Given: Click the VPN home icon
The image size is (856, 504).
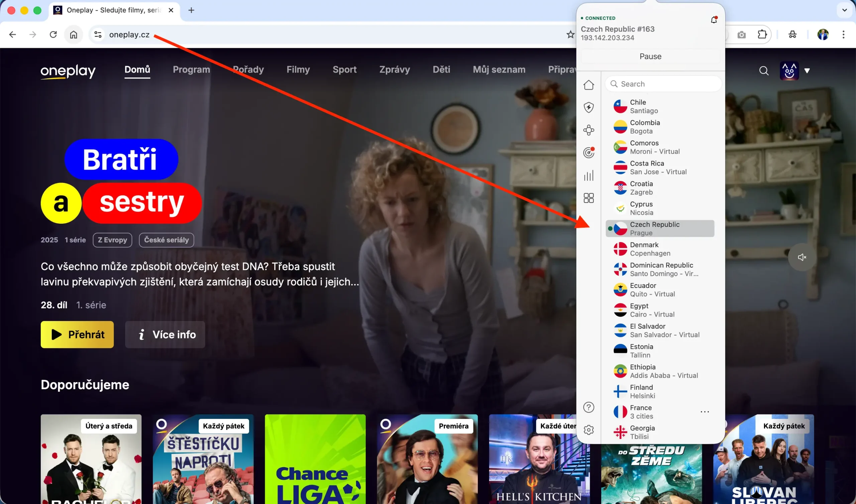Looking at the screenshot, I should (x=589, y=85).
